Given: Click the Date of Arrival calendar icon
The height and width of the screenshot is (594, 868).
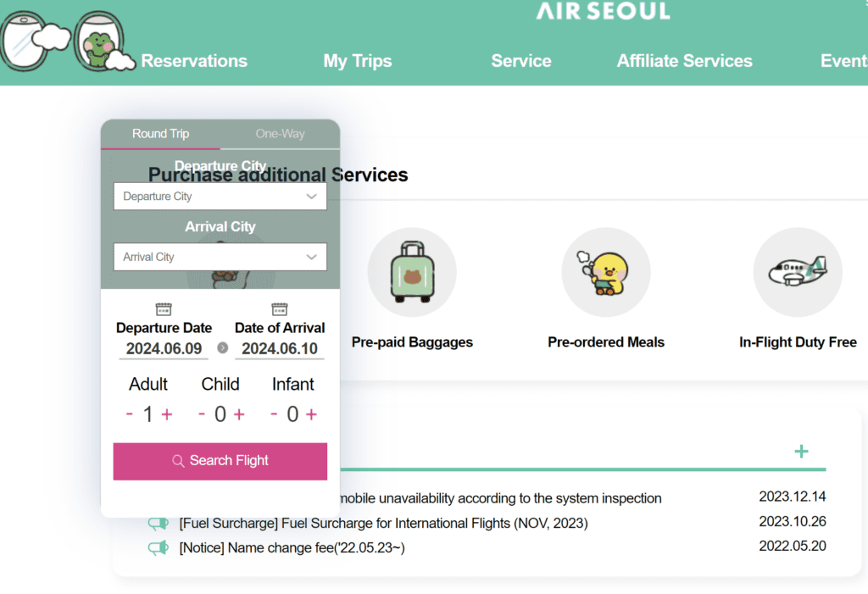Looking at the screenshot, I should pos(279,310).
